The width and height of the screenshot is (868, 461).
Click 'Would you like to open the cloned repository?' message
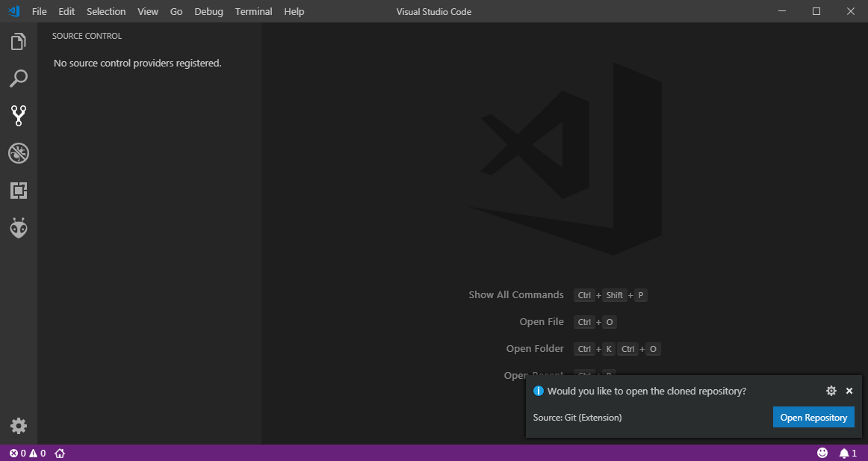point(647,392)
